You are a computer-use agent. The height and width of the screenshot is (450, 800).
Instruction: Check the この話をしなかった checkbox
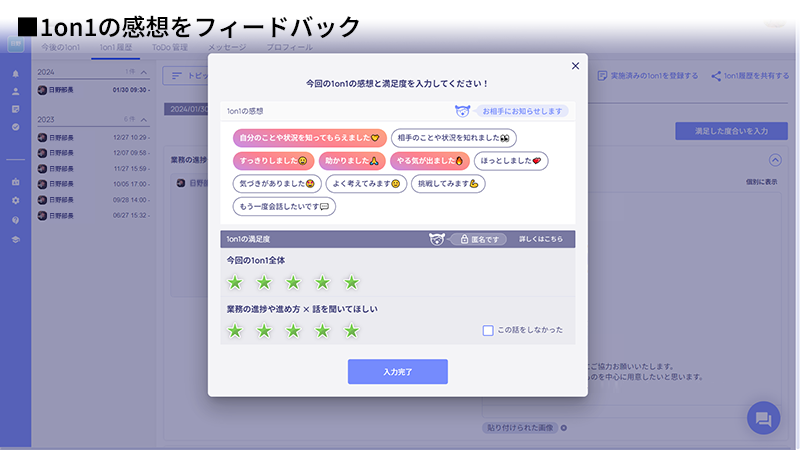click(488, 330)
